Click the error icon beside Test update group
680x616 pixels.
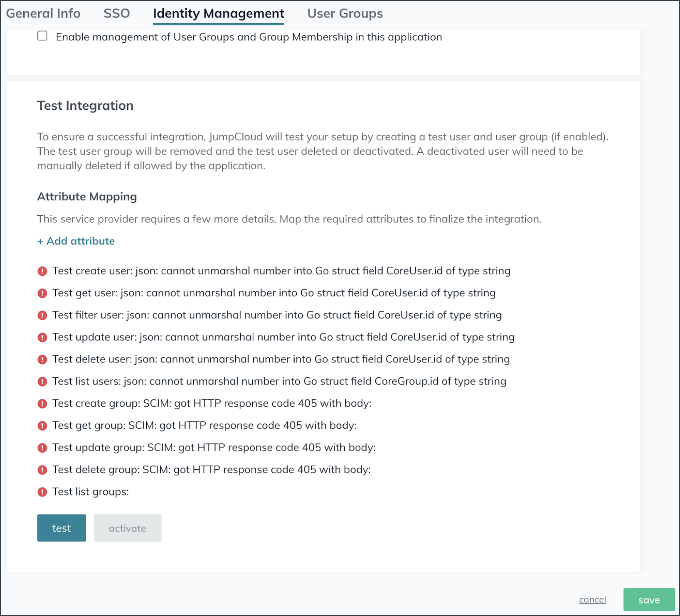(x=42, y=448)
